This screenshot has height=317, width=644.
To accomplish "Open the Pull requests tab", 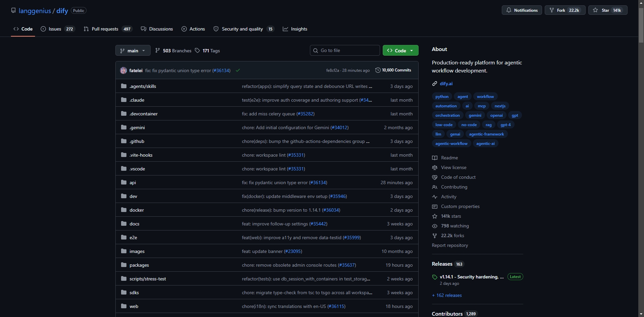I will 108,29.
